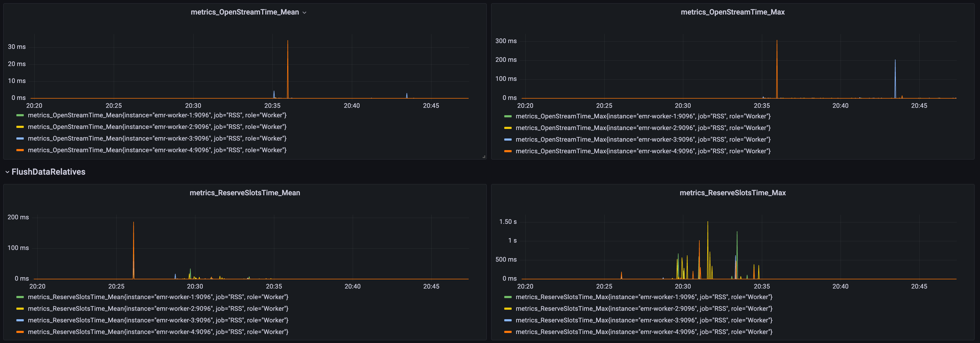
Task: Toggle emr-worker-2 series in OpenStreamTime_Mean legend
Action: [x=157, y=127]
